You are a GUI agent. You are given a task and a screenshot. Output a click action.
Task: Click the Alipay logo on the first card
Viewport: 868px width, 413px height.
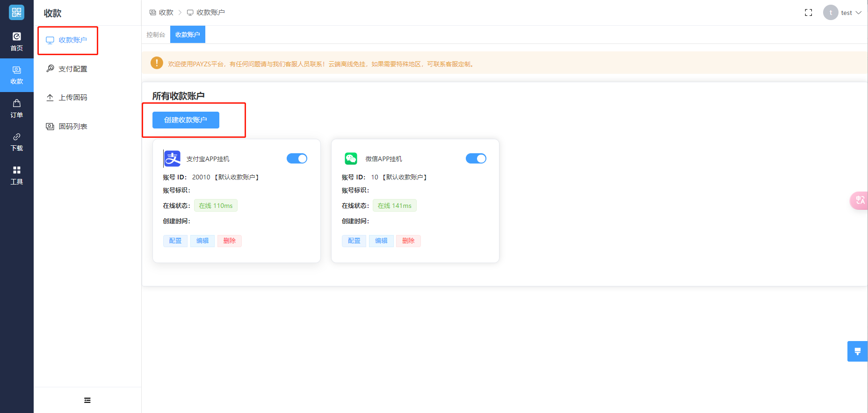click(x=172, y=159)
